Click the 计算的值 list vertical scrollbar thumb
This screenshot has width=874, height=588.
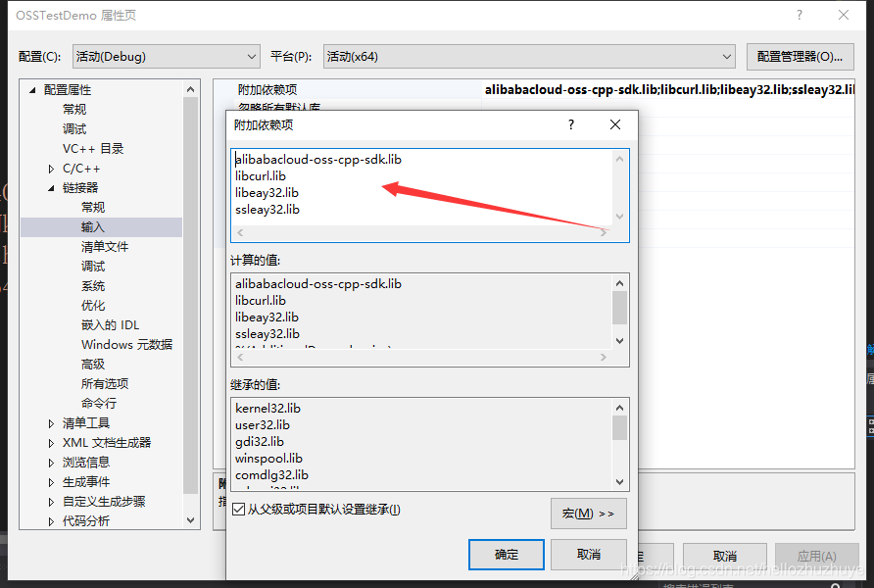[619, 308]
